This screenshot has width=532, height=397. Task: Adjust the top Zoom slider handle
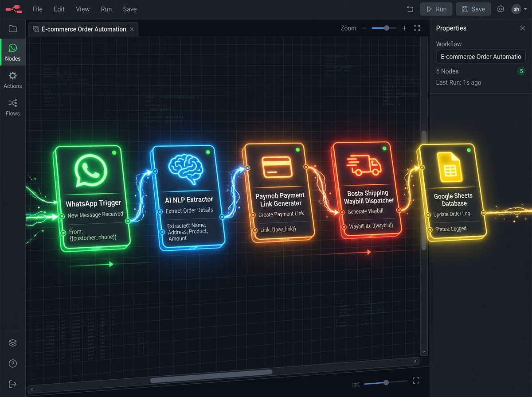pos(387,28)
